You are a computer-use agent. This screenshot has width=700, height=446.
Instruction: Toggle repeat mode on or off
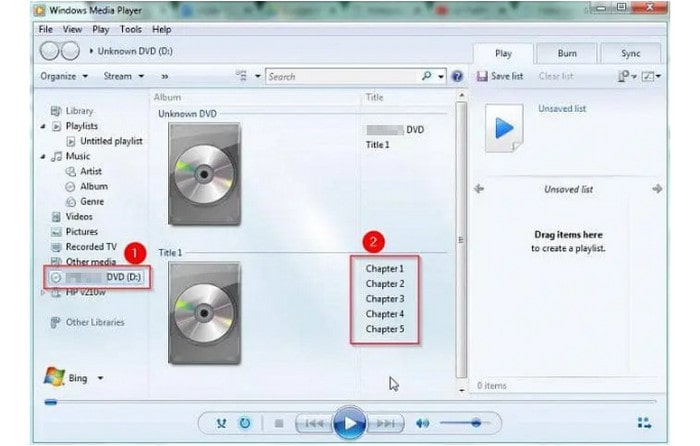(x=245, y=423)
